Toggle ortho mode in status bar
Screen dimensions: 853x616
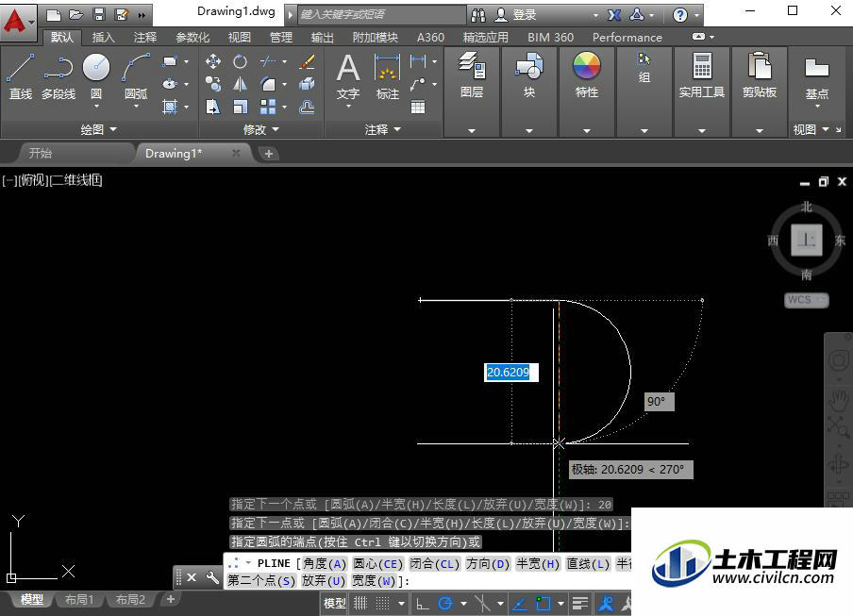click(x=422, y=603)
